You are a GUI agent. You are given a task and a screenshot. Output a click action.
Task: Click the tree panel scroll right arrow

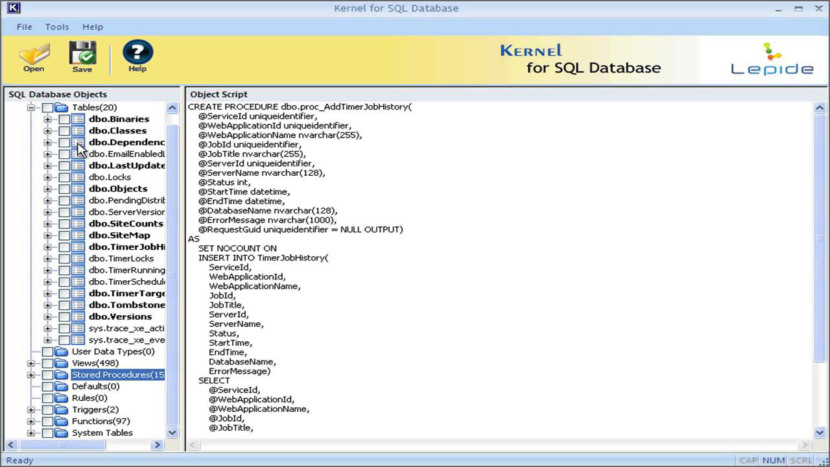tap(157, 445)
